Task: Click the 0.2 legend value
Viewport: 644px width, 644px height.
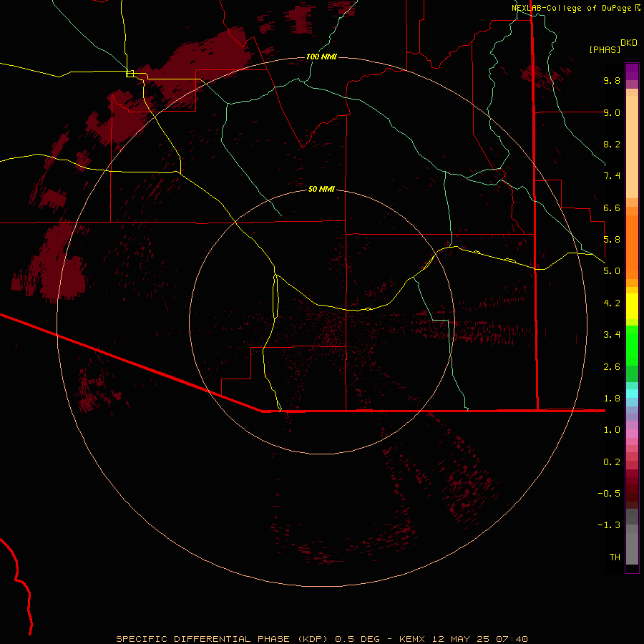Action: coord(612,462)
